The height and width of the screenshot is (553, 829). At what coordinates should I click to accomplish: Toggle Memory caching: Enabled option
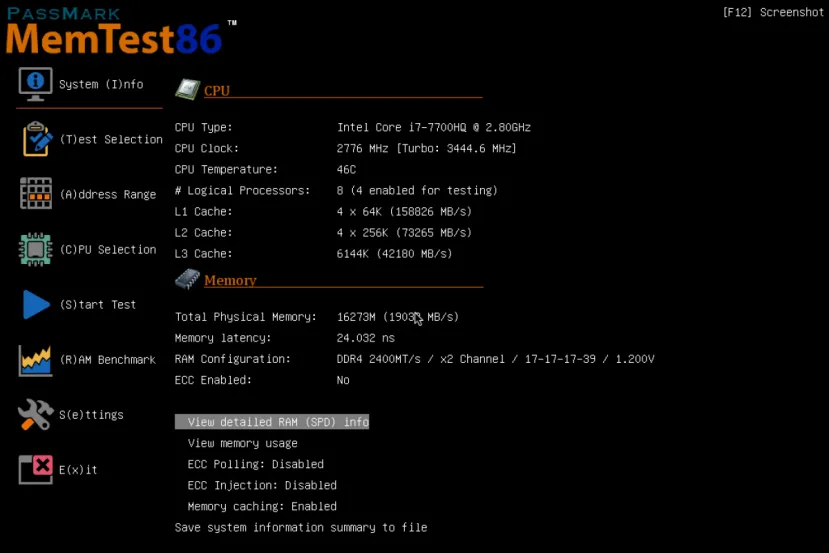click(x=262, y=506)
